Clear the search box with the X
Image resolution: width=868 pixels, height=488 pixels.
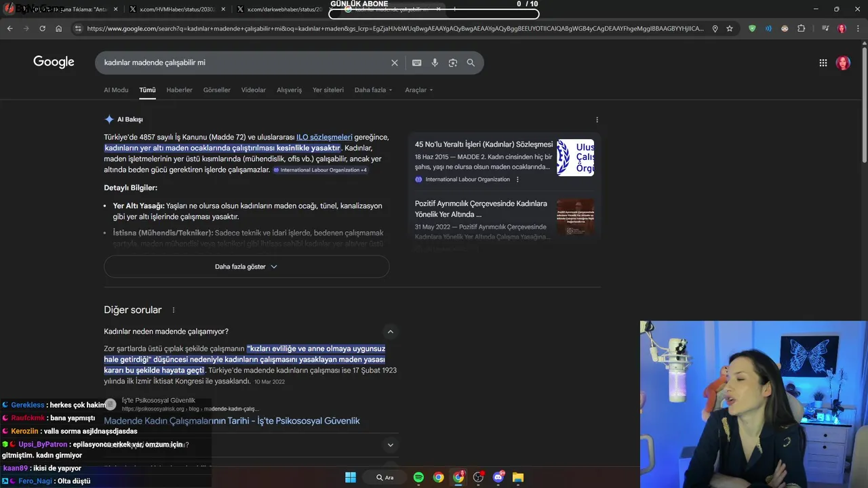(394, 62)
